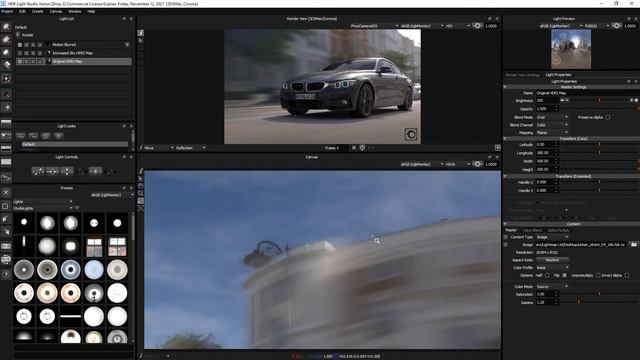Image resolution: width=640 pixels, height=360 pixels.
Task: Open the Canvas sRGB color space dropdown
Action: click(x=422, y=164)
